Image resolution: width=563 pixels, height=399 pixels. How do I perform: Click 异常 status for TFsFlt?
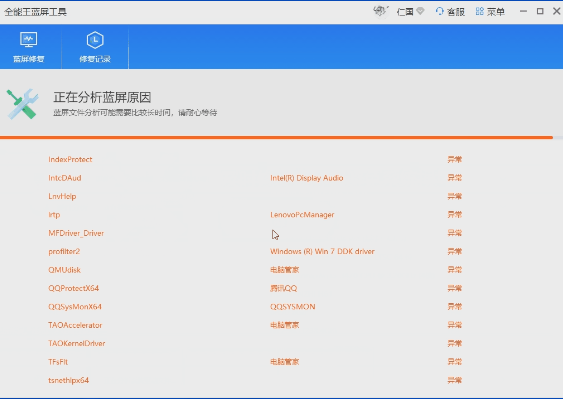455,362
